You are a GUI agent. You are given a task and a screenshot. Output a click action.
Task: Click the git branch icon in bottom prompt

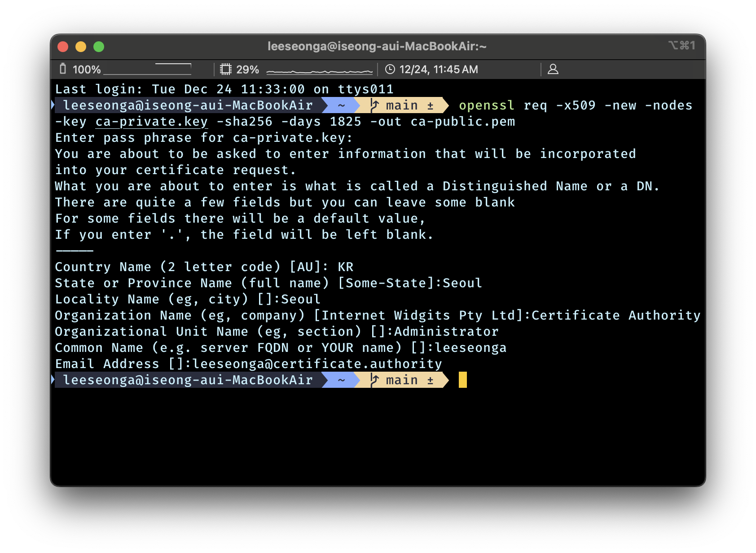click(374, 380)
